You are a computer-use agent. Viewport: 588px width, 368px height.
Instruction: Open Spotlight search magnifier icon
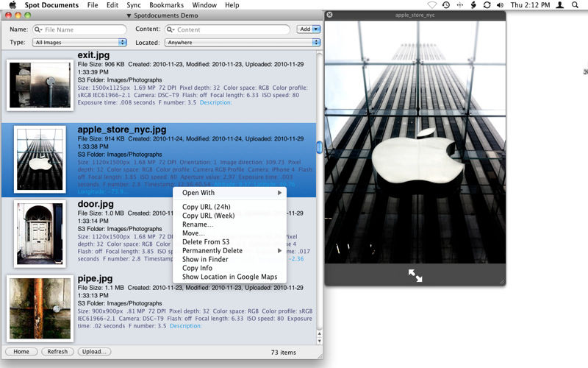(x=575, y=5)
